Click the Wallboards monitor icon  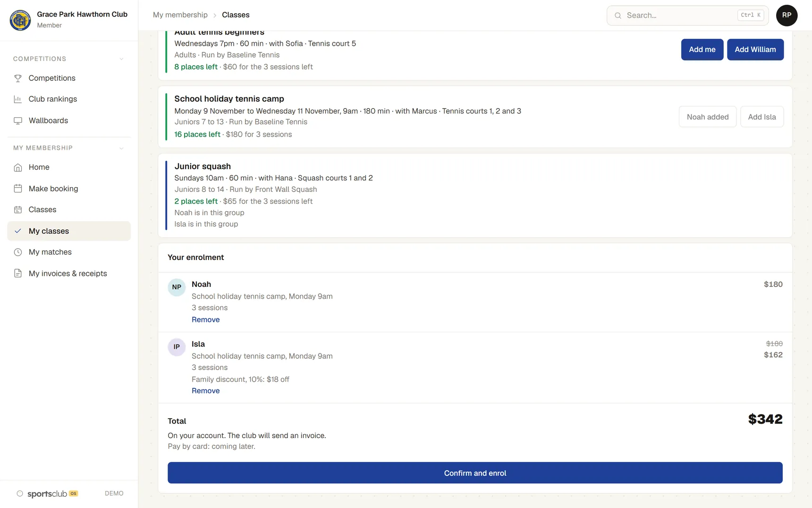tap(18, 121)
